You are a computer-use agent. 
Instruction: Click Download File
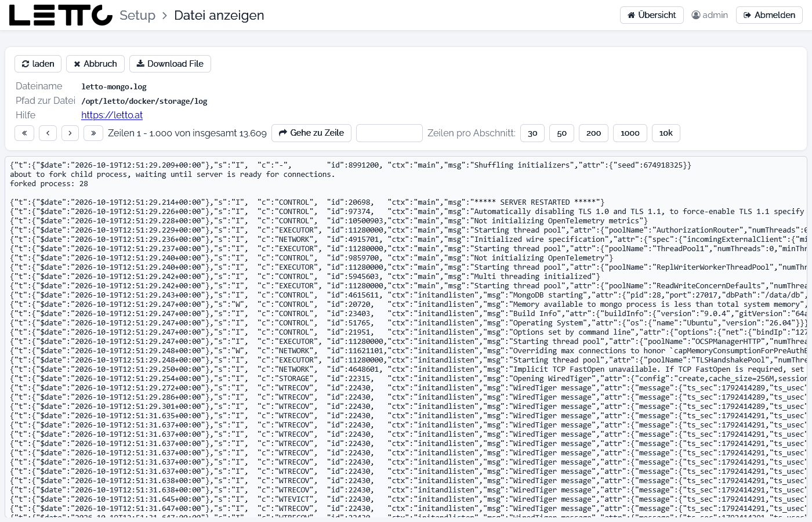pyautogui.click(x=170, y=64)
